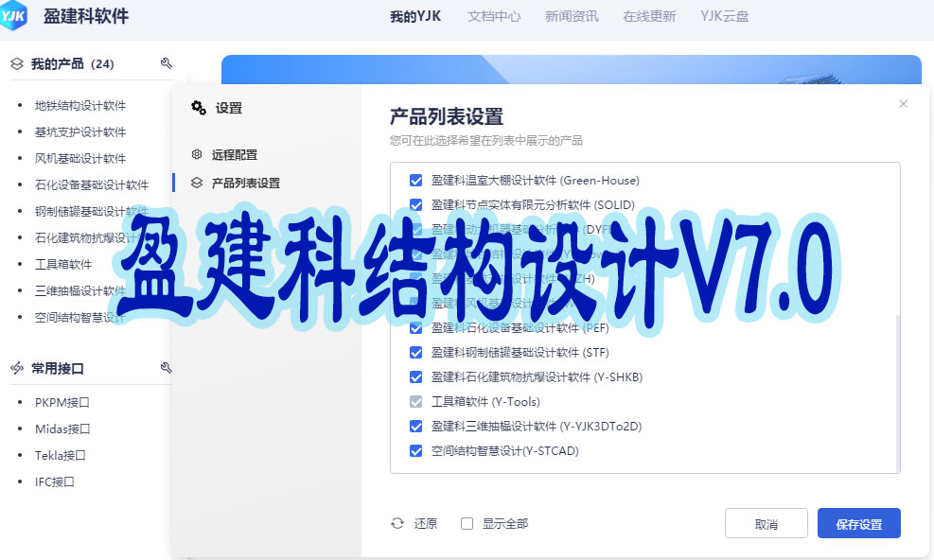
Task: Enable the 显示全部 checkbox
Action: [x=467, y=524]
